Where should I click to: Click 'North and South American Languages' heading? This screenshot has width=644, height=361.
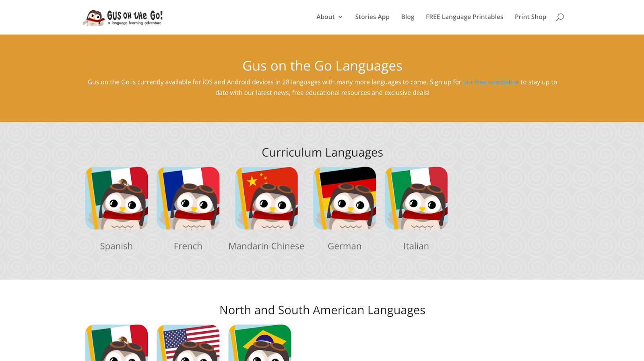coord(322,310)
